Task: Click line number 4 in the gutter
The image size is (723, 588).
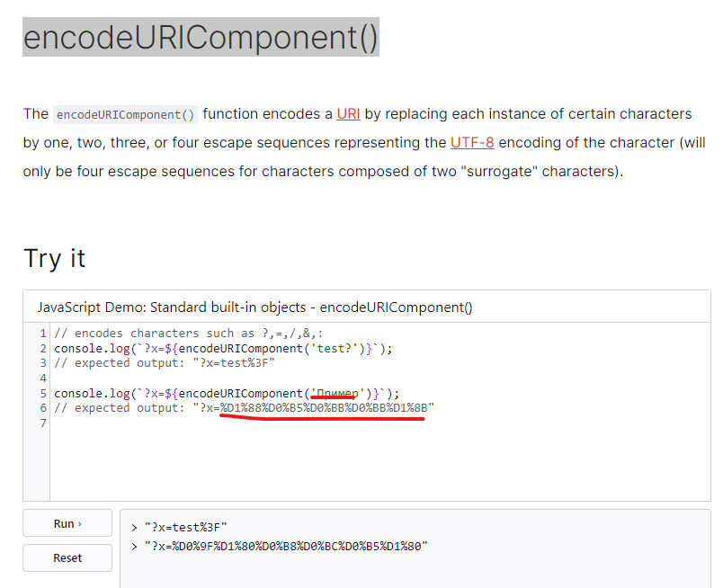Action: (43, 379)
